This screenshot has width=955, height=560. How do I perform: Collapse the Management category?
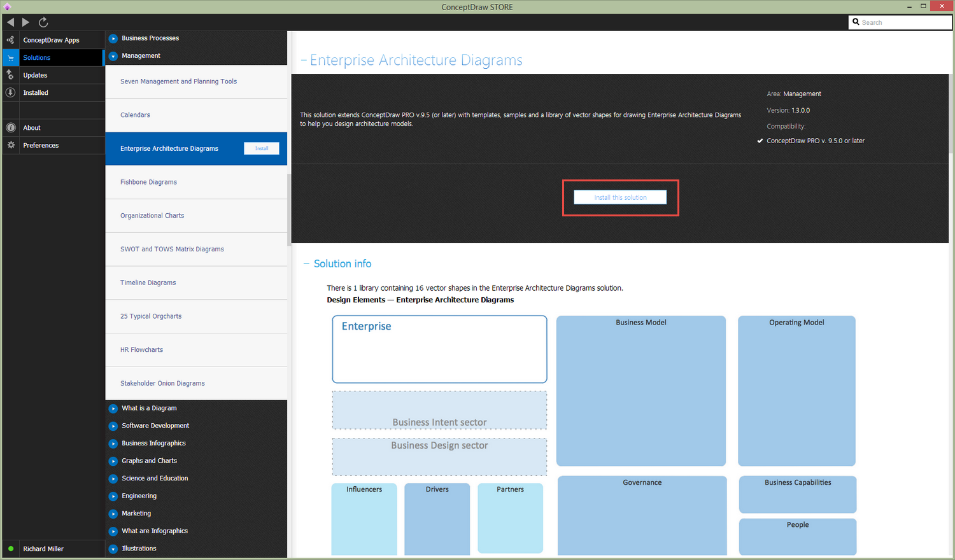coord(113,56)
